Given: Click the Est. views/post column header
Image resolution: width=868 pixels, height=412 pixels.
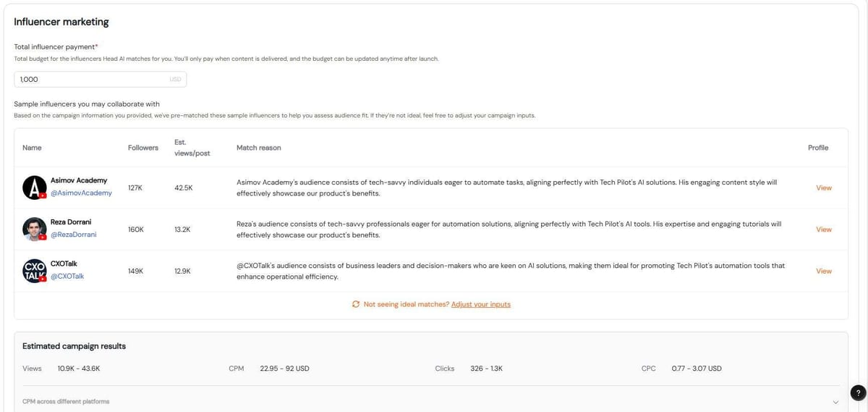Looking at the screenshot, I should (x=192, y=148).
